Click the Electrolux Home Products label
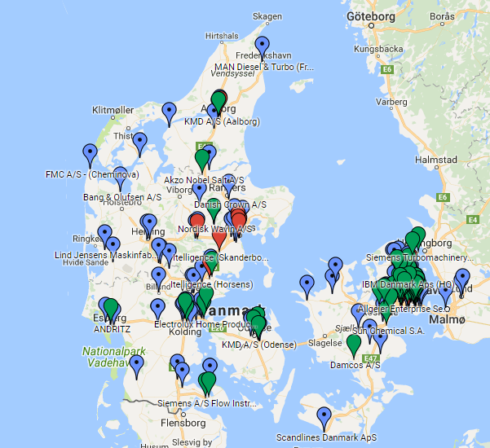490x448 pixels. click(205, 324)
